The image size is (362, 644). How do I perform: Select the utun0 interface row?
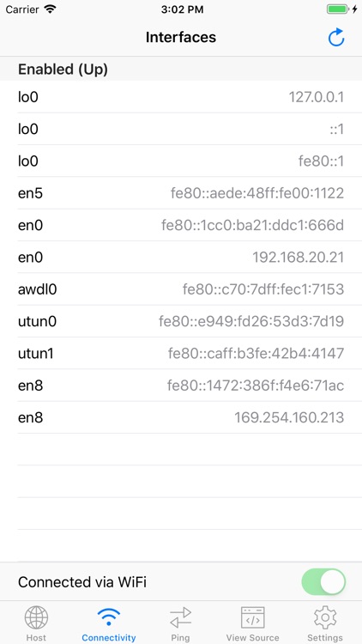point(181,321)
